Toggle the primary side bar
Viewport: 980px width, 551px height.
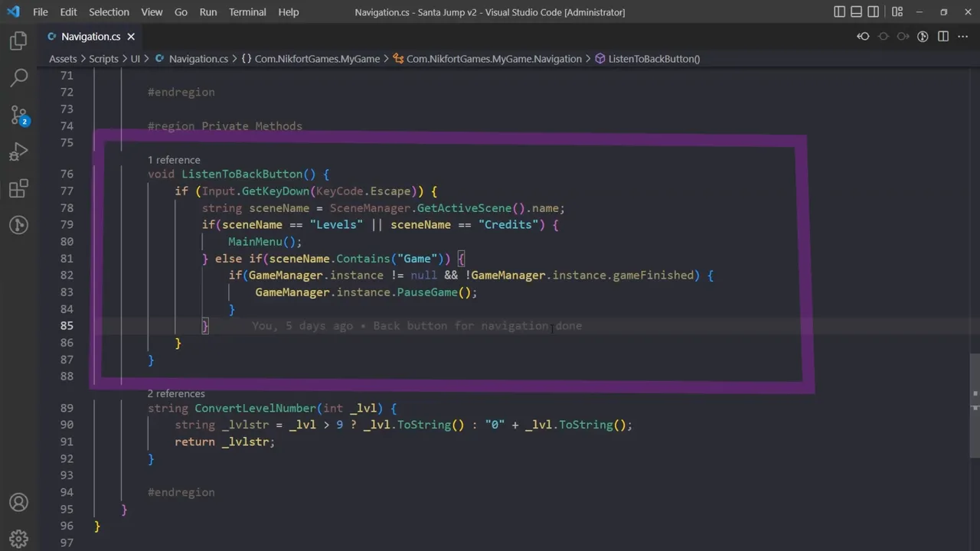[840, 12]
